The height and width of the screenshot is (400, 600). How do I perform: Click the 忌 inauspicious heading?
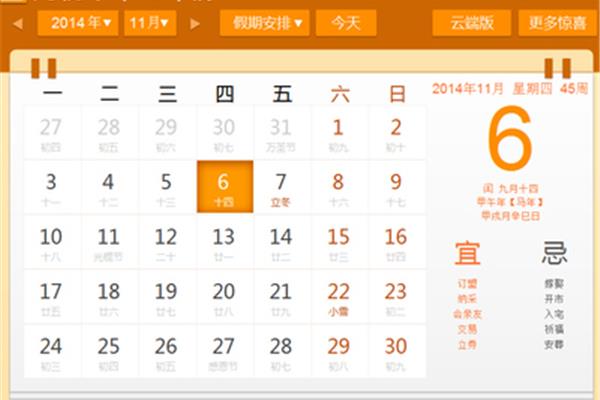click(x=554, y=253)
